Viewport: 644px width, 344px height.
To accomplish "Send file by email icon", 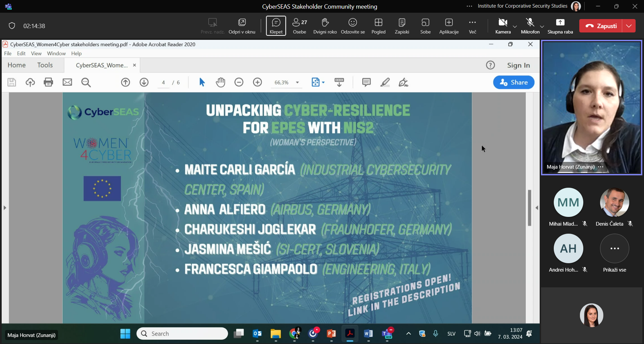I will tap(67, 82).
